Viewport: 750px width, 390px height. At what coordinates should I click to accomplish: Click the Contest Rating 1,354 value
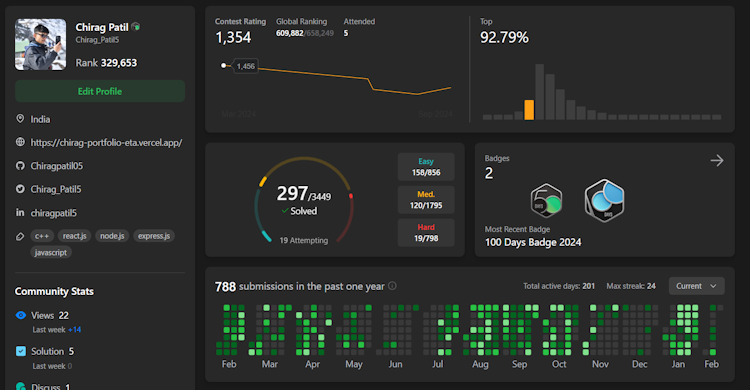click(233, 37)
